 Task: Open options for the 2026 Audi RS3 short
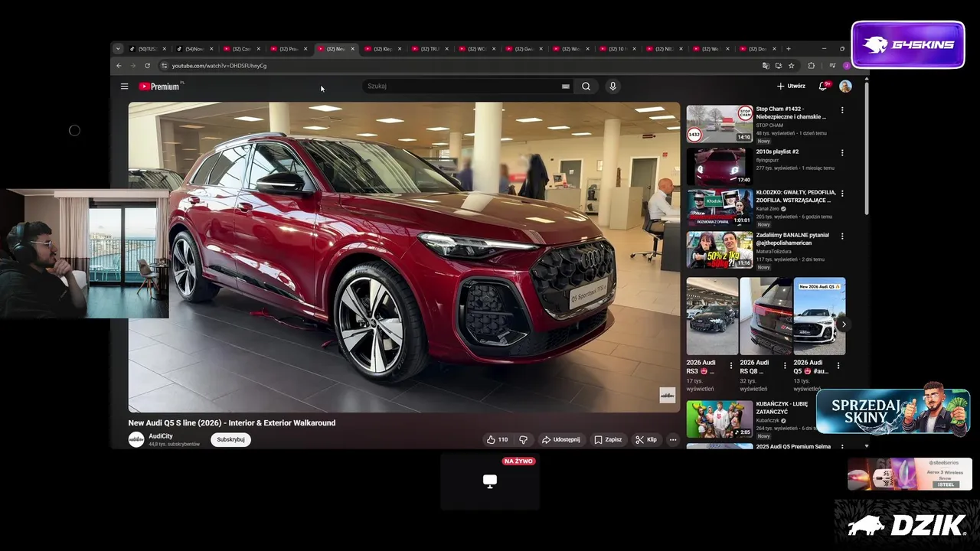(731, 366)
